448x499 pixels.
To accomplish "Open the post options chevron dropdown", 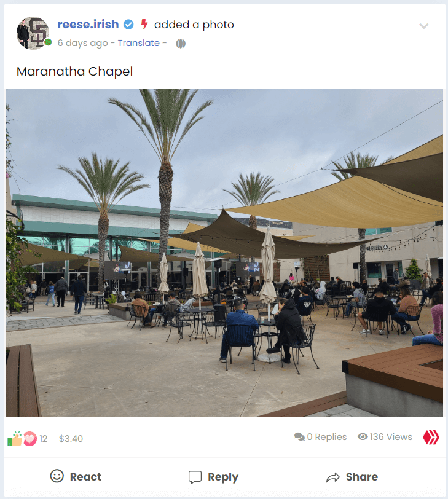I will point(423,26).
